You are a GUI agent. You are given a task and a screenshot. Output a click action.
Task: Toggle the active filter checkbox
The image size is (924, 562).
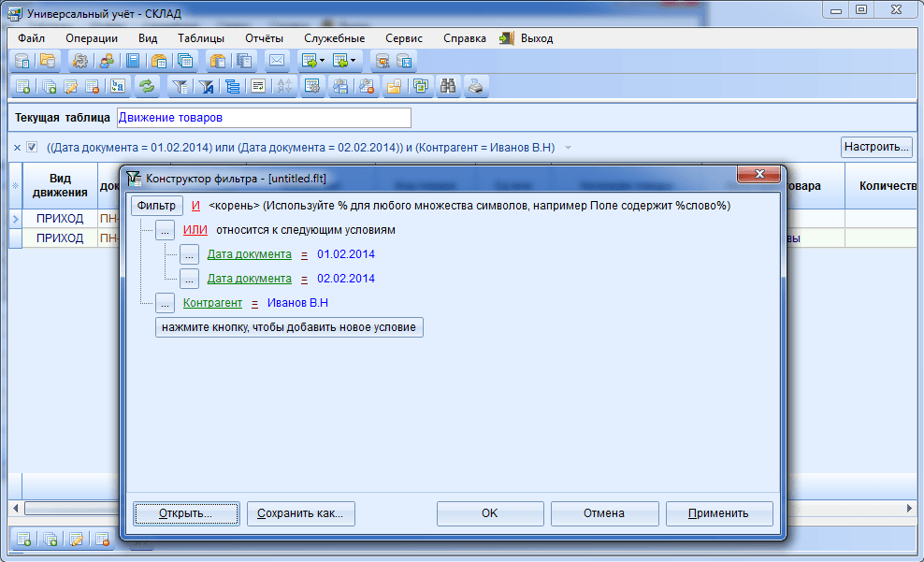click(x=32, y=147)
